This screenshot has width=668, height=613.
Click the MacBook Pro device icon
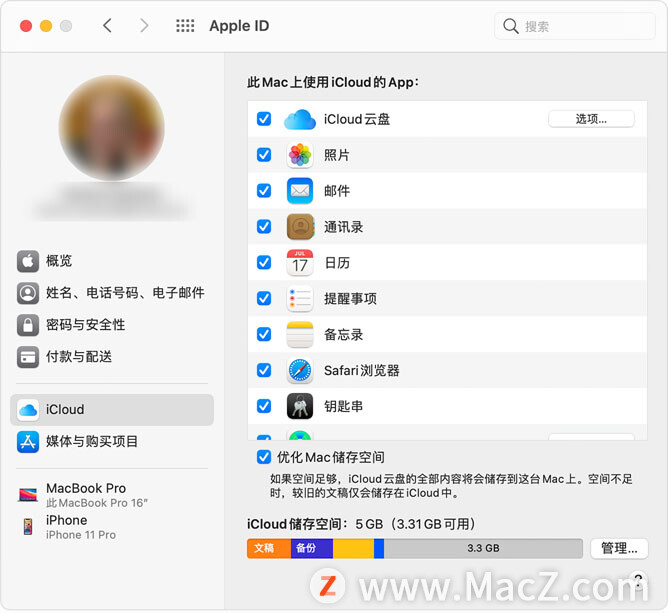[28, 495]
